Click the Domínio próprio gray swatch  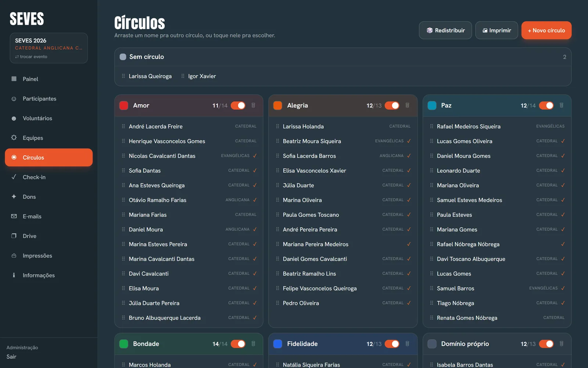pyautogui.click(x=432, y=344)
